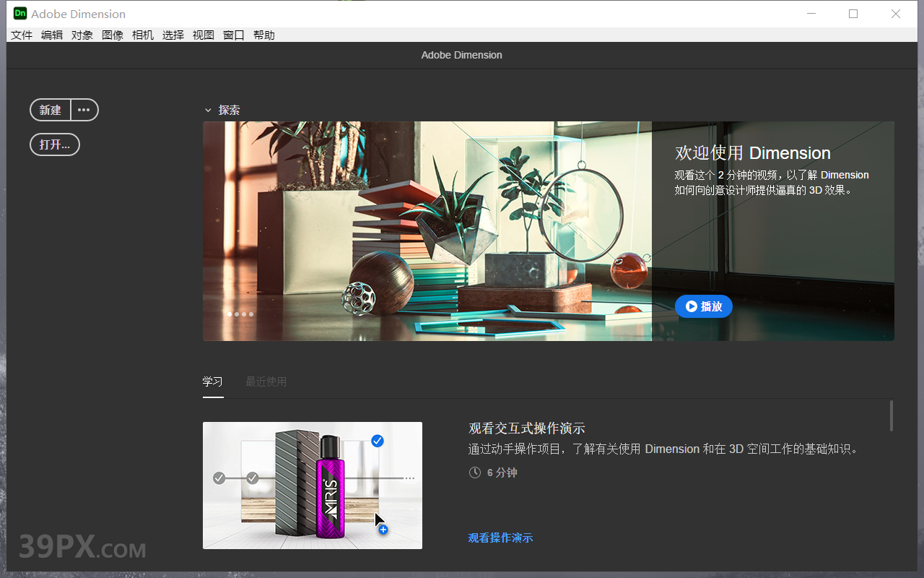Screen dimensions: 924x578
Task: Click the vertical scrollbar in learn list
Action: click(x=892, y=416)
